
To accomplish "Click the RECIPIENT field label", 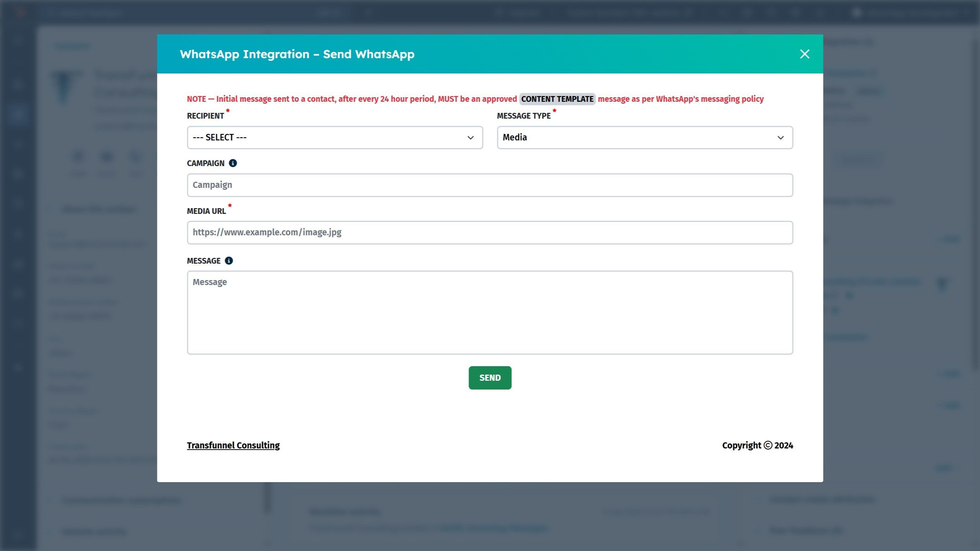I will pyautogui.click(x=205, y=116).
